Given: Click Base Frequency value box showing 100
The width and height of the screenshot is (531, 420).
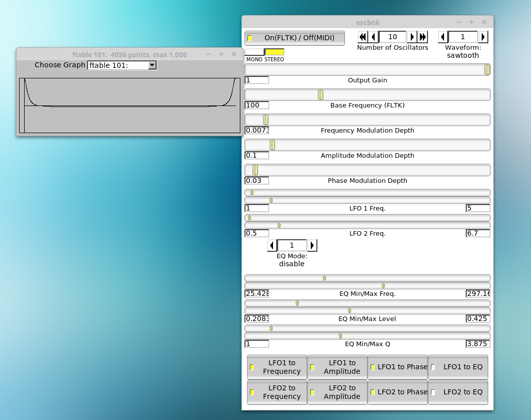Looking at the screenshot, I should coord(256,106).
